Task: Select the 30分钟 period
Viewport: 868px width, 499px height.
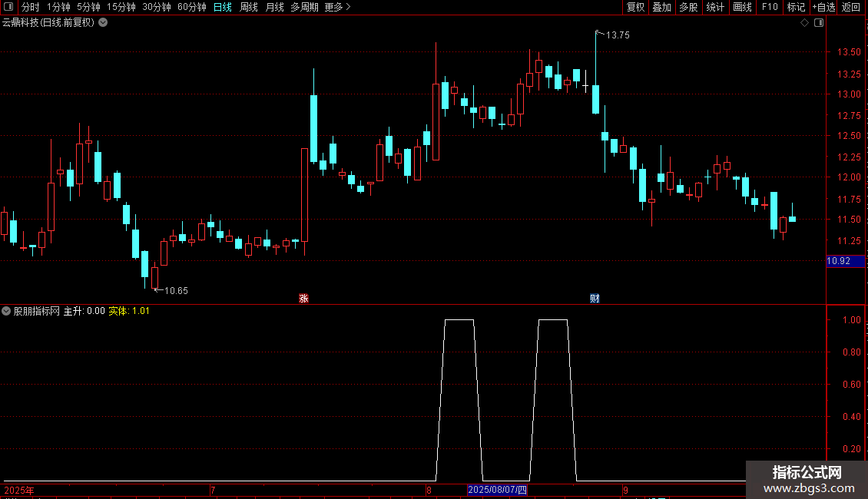Action: click(157, 7)
